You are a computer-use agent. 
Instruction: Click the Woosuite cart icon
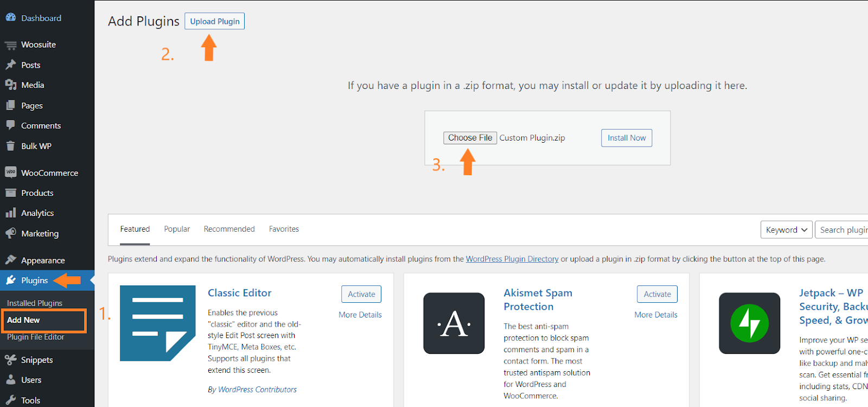click(11, 45)
